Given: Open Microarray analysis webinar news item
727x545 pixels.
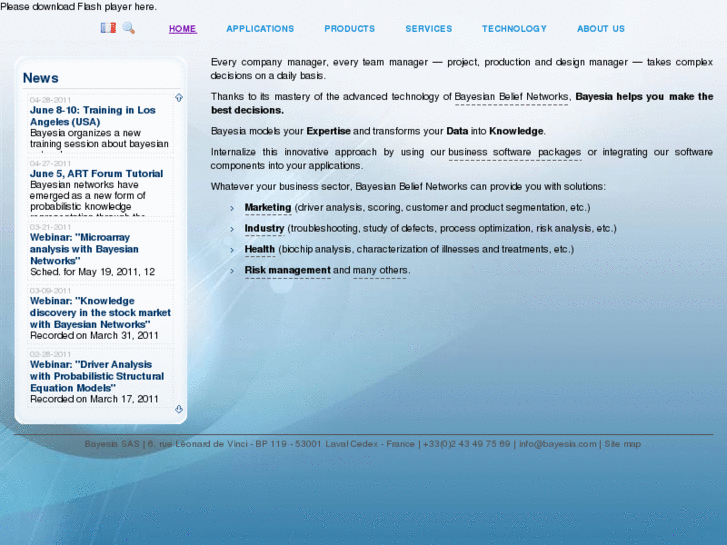Looking at the screenshot, I should pos(84,249).
